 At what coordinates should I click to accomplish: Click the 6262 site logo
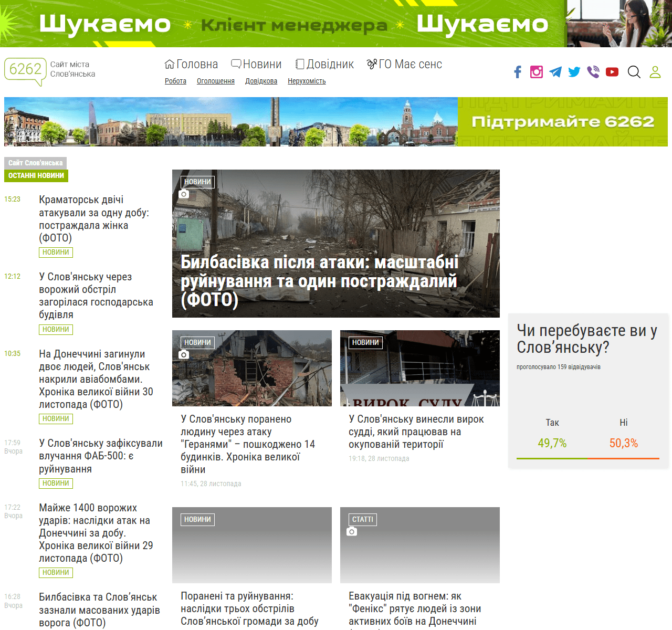(25, 70)
